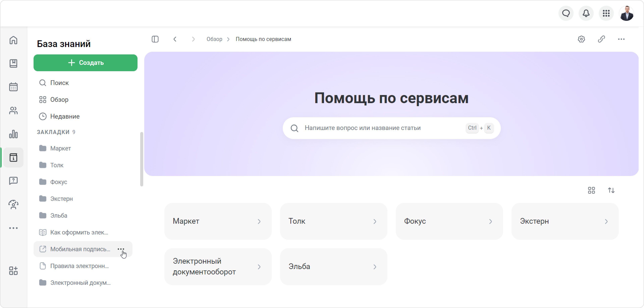Viewport: 644px width, 308px height.
Task: Click the Создать button
Action: pos(86,63)
